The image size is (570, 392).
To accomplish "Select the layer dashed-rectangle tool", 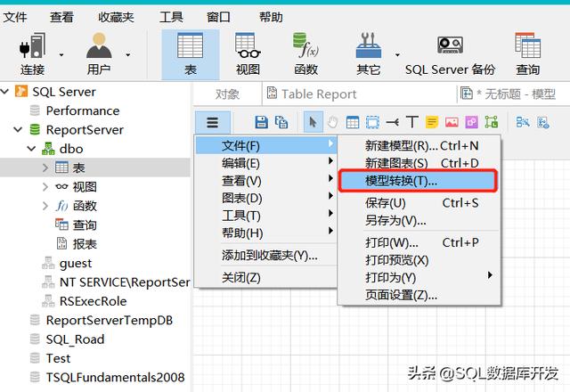I will [372, 123].
